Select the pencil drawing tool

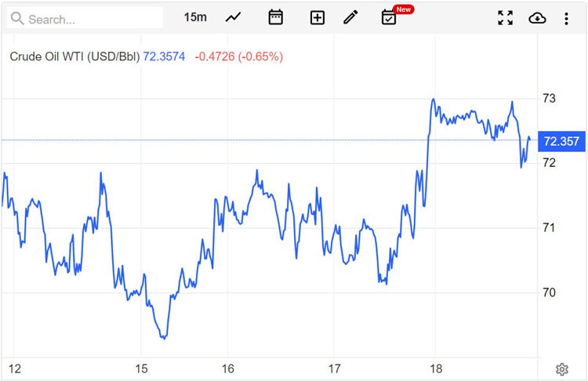click(350, 17)
